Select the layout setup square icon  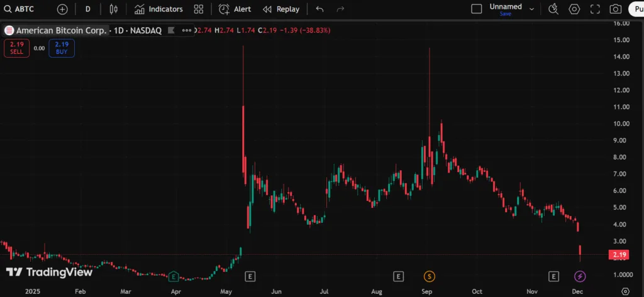[477, 9]
